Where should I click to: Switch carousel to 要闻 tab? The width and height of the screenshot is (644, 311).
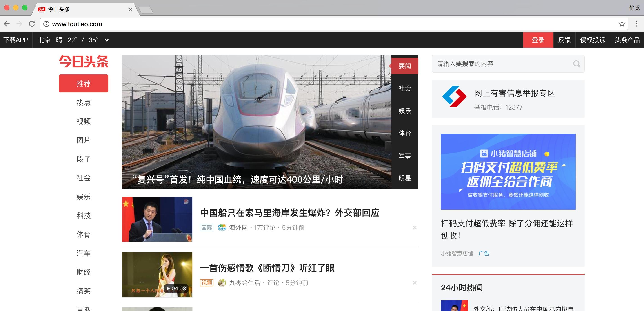coord(405,66)
